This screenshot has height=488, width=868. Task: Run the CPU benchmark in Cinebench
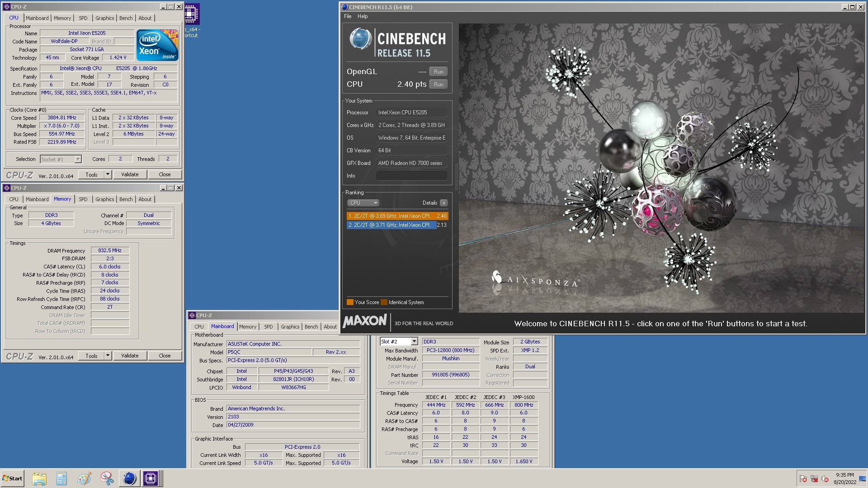pyautogui.click(x=439, y=84)
